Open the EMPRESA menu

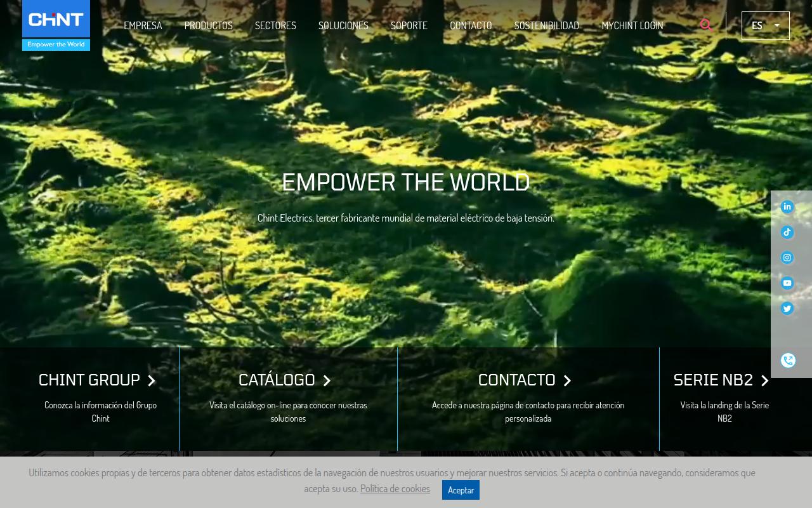(143, 25)
